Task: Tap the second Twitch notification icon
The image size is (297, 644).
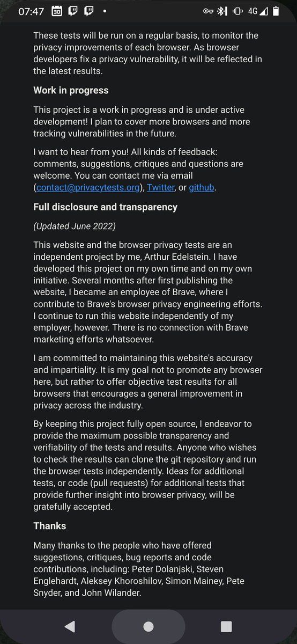Action: coord(90,11)
